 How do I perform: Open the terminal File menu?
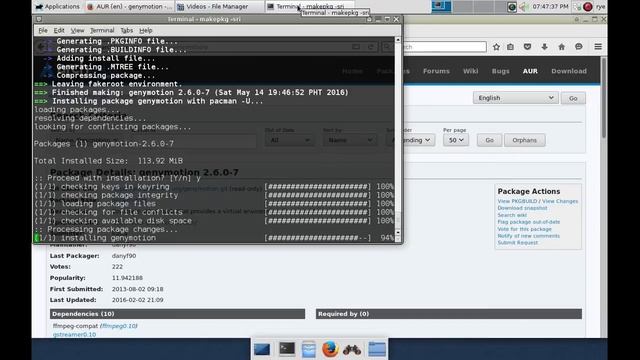[x=43, y=30]
